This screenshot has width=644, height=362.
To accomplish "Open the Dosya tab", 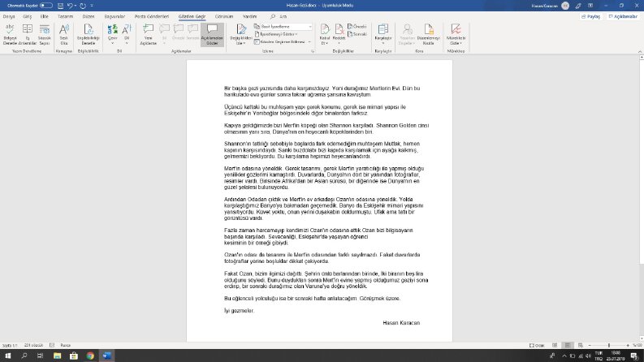I will pos(9,16).
